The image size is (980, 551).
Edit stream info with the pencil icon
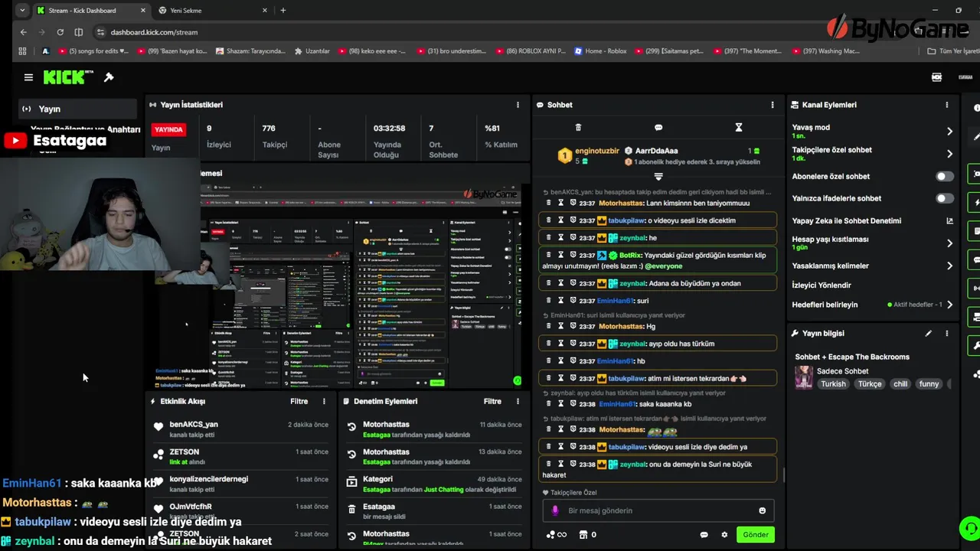click(929, 334)
